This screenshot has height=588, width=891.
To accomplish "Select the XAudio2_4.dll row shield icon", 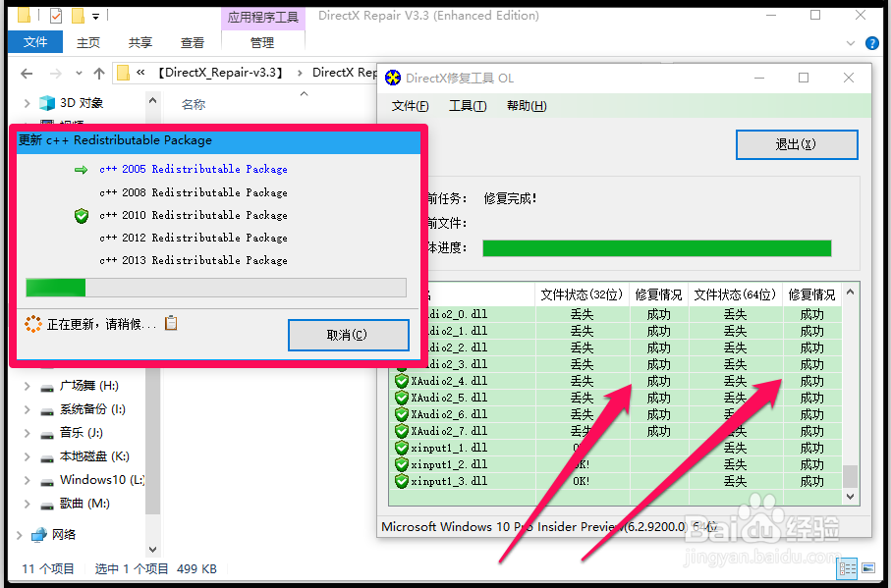I will tap(402, 381).
